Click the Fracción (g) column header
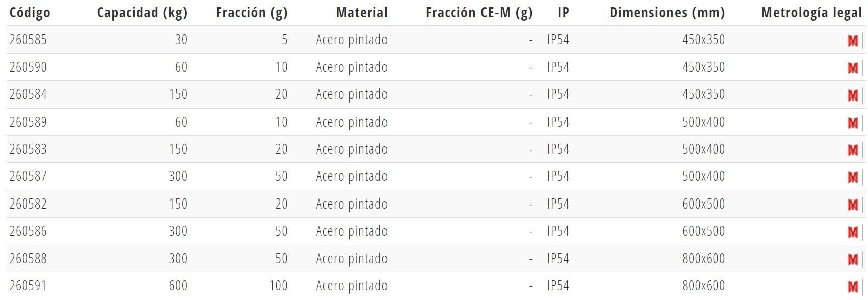The height and width of the screenshot is (300, 868). pos(252,13)
